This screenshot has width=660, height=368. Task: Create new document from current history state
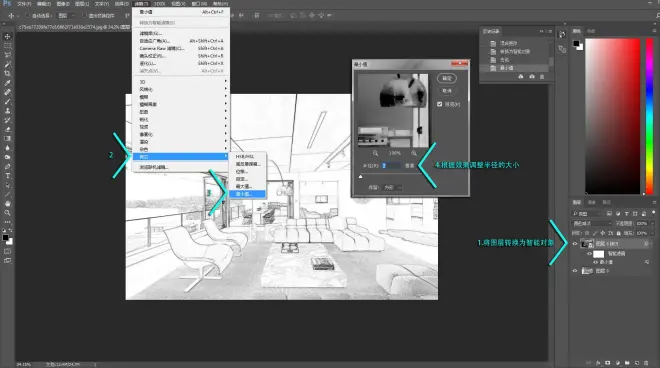pyautogui.click(x=521, y=77)
